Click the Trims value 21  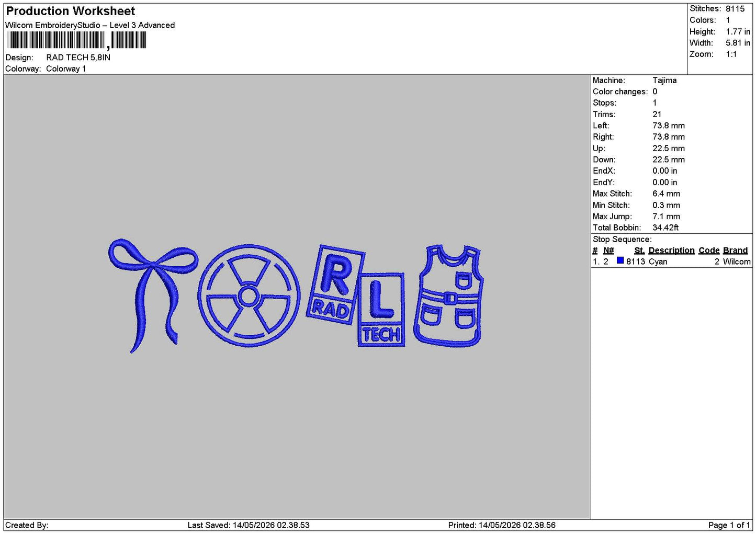pos(657,114)
